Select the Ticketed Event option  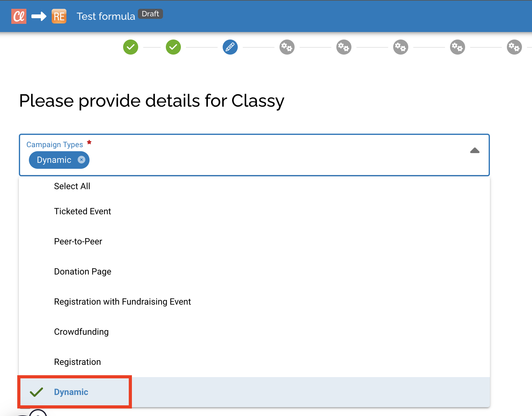pos(83,211)
